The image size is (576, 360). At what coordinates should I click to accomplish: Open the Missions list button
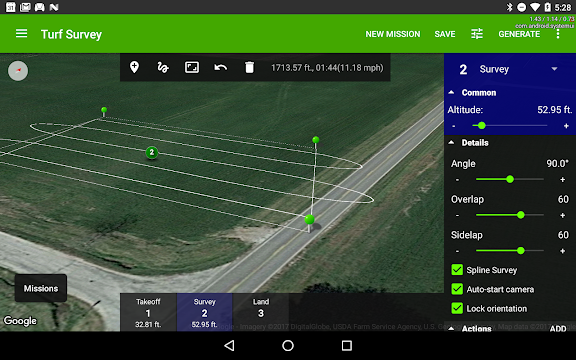click(41, 288)
